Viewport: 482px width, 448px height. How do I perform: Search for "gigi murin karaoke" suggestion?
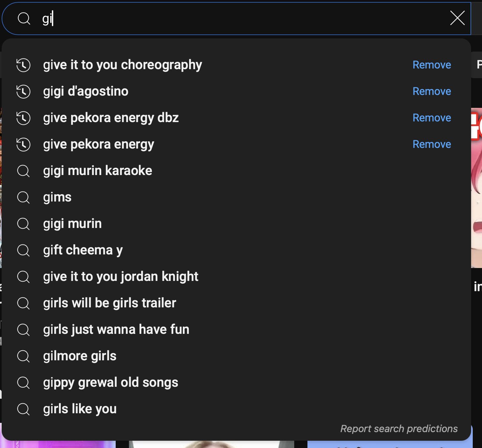click(236, 171)
